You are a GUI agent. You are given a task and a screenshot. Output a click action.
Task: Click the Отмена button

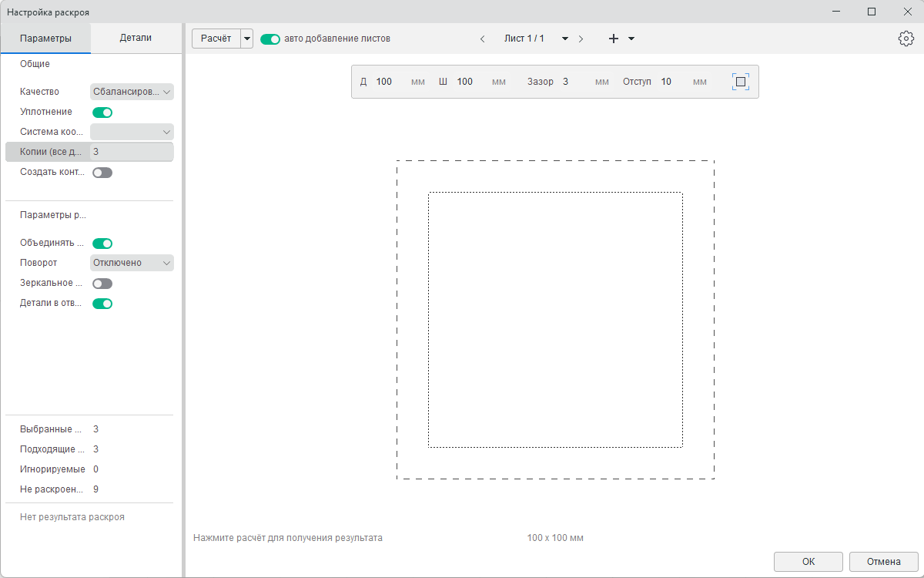[x=884, y=562]
